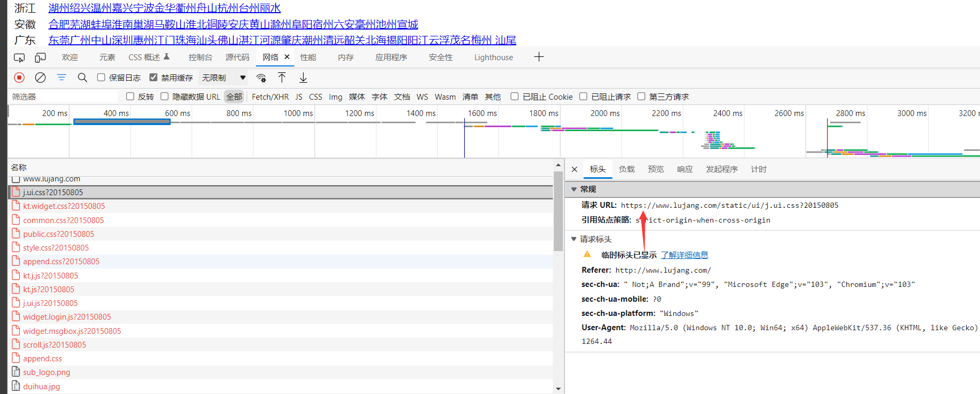Filter requests by WS type
The image size is (980, 394).
(422, 97)
